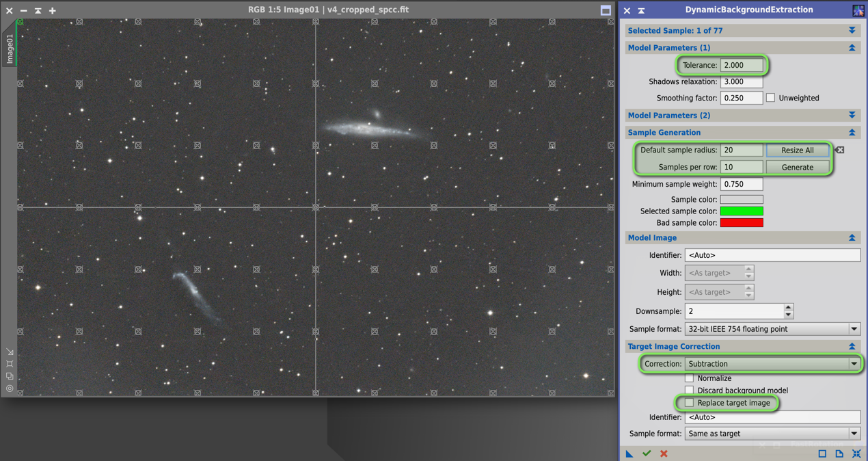
Task: Maximize image window with plus icon
Action: point(53,10)
